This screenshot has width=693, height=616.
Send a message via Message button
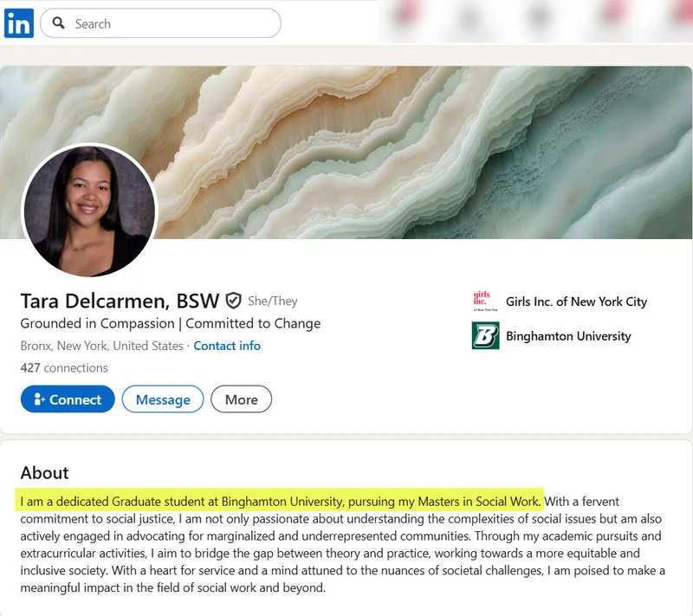pyautogui.click(x=163, y=399)
